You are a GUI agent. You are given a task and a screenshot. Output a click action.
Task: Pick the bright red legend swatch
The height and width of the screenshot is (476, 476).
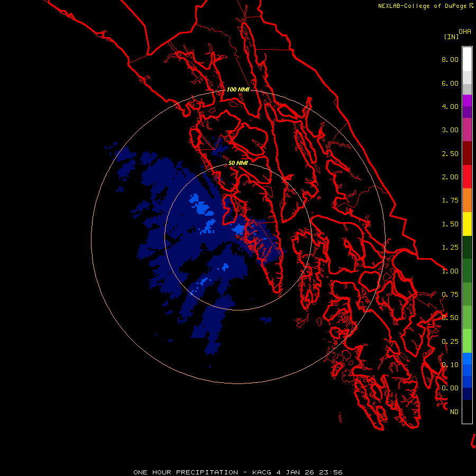[x=467, y=177]
